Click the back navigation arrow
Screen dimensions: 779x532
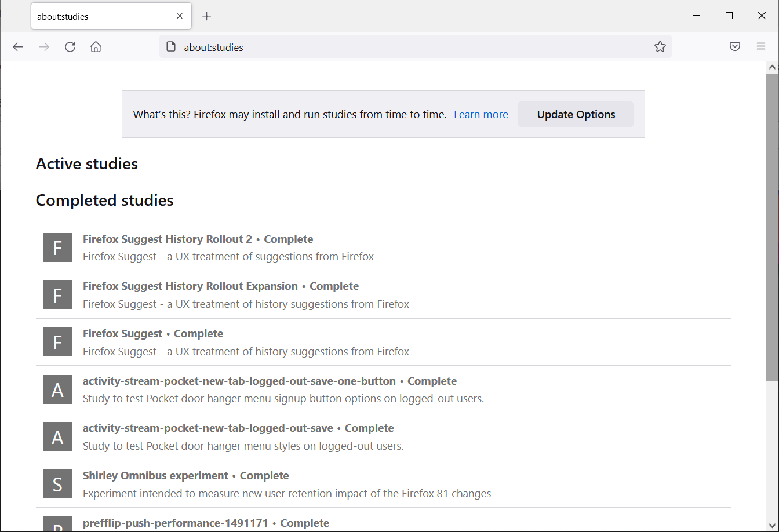point(17,46)
